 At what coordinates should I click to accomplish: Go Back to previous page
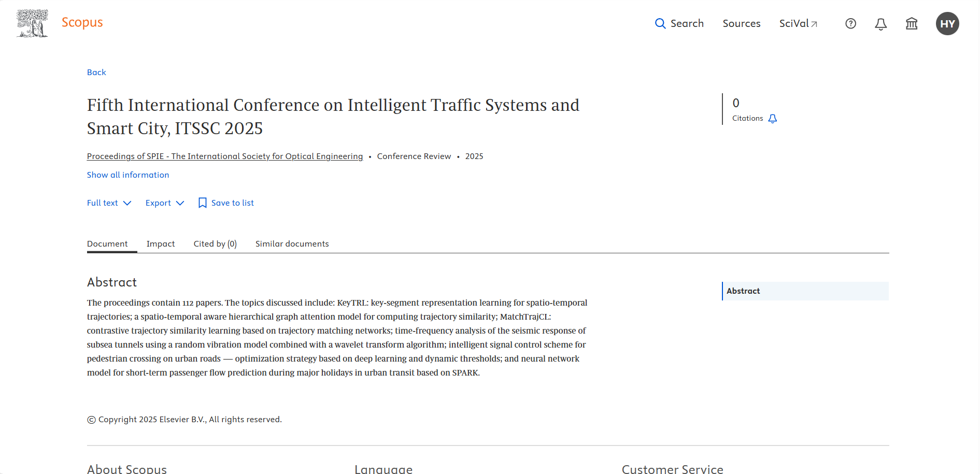pos(96,73)
